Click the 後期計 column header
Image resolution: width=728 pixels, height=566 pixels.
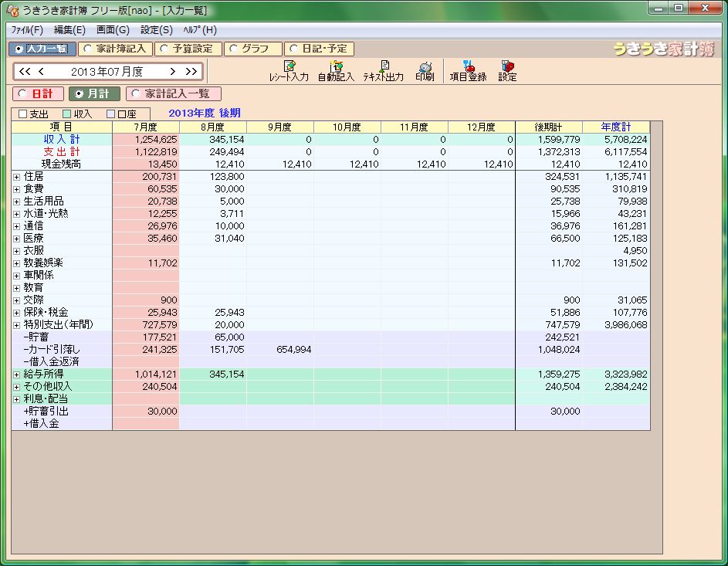coord(548,127)
